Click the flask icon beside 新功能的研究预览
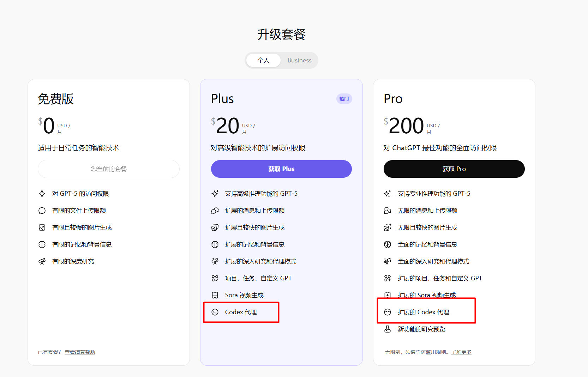The image size is (588, 377). pos(388,329)
